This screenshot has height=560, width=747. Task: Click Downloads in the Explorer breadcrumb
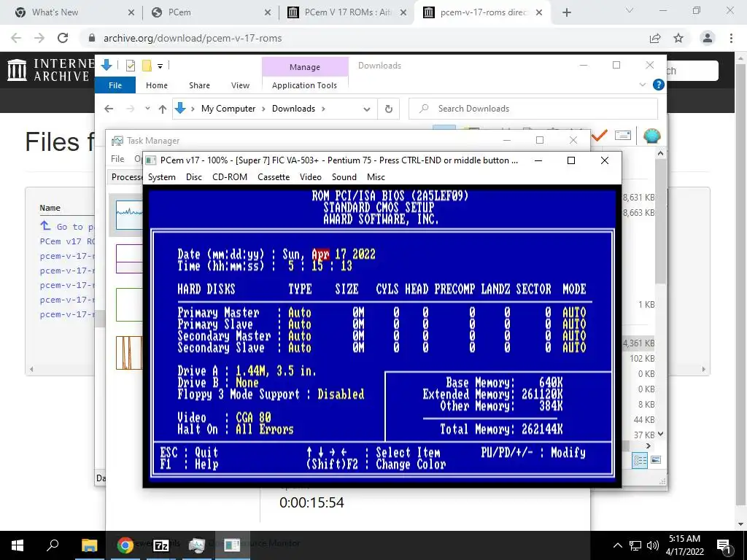click(x=293, y=109)
